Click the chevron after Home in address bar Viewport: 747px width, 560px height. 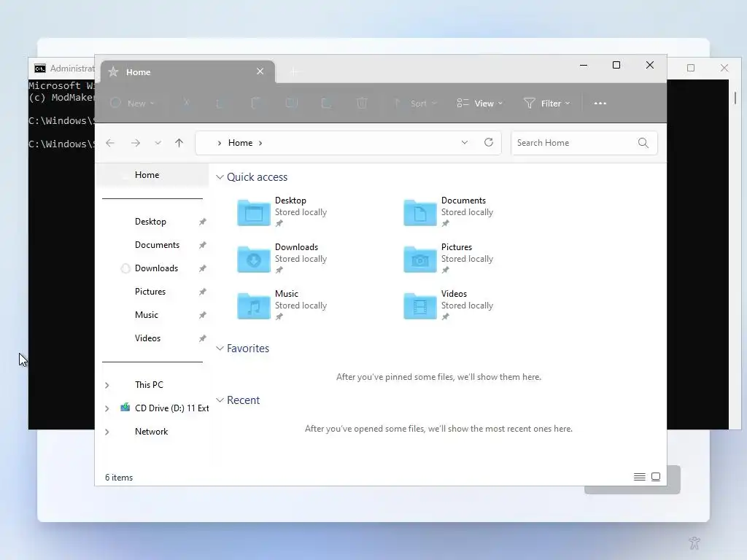pos(260,143)
